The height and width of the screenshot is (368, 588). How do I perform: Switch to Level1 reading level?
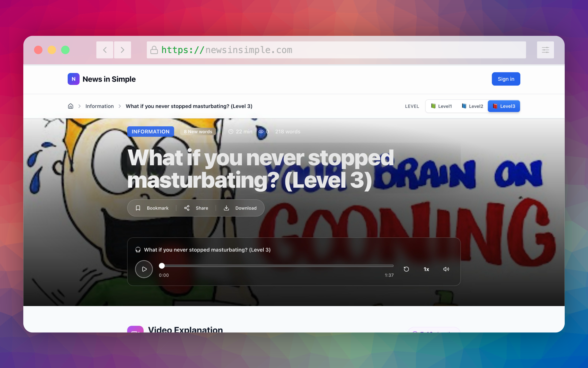coord(441,106)
